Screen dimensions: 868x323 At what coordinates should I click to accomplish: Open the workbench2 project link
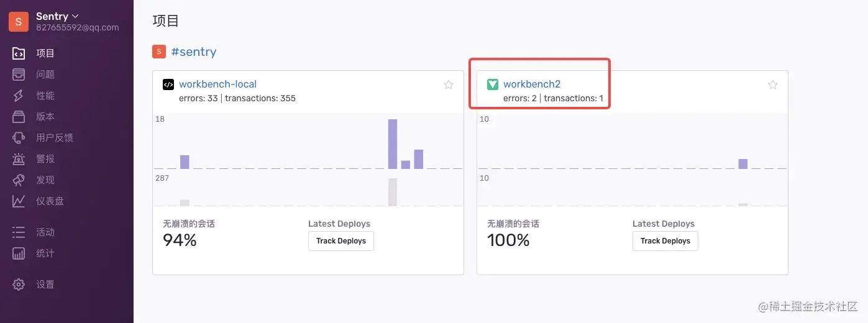click(532, 84)
